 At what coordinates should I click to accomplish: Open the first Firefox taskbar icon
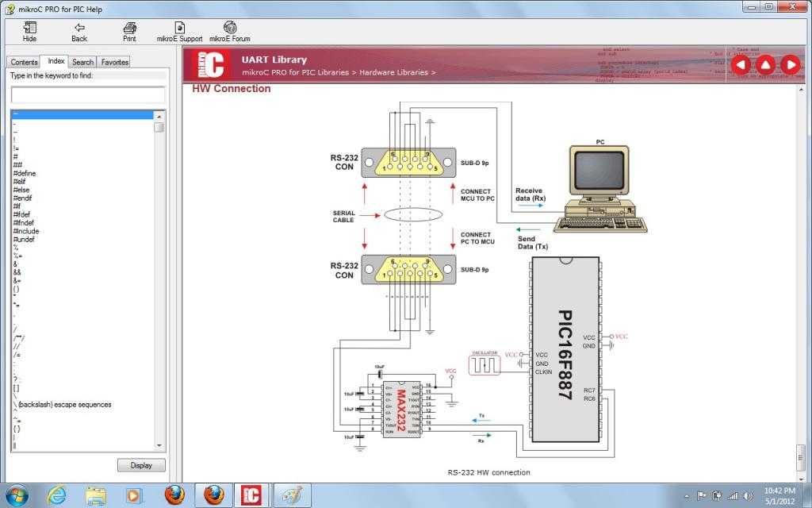coord(174,495)
